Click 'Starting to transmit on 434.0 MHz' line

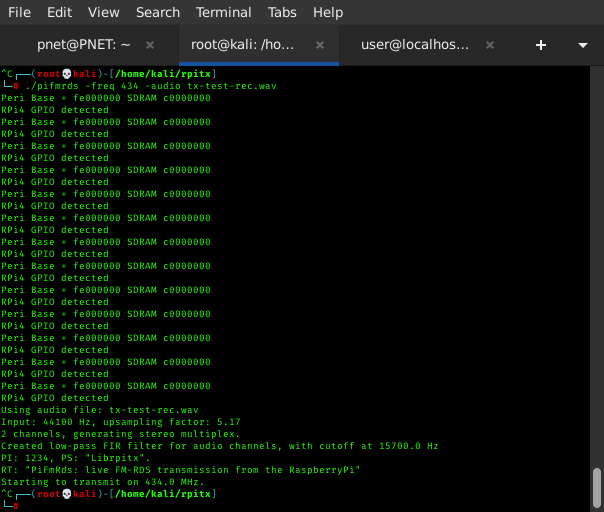102,482
